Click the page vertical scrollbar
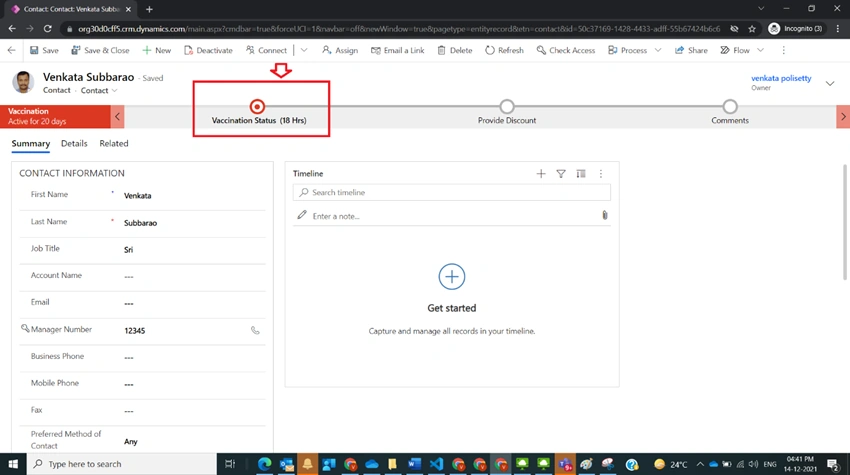850x475 pixels. tap(845, 222)
